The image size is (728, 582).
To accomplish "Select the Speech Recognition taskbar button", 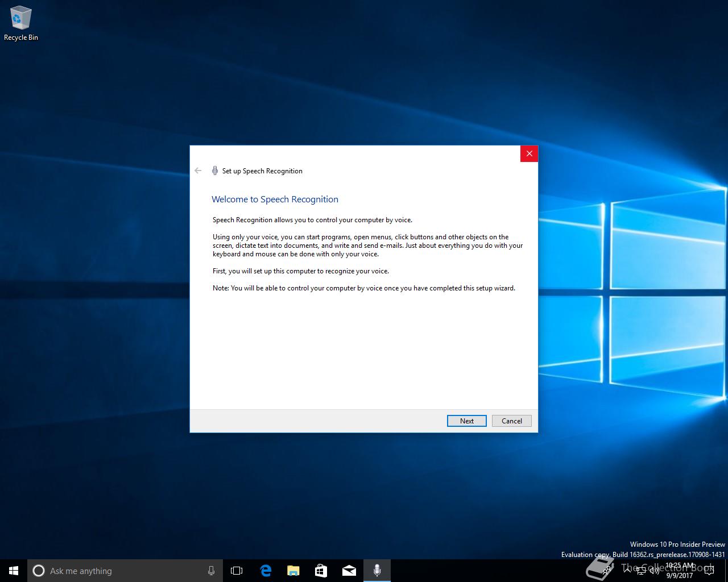I will pos(377,571).
